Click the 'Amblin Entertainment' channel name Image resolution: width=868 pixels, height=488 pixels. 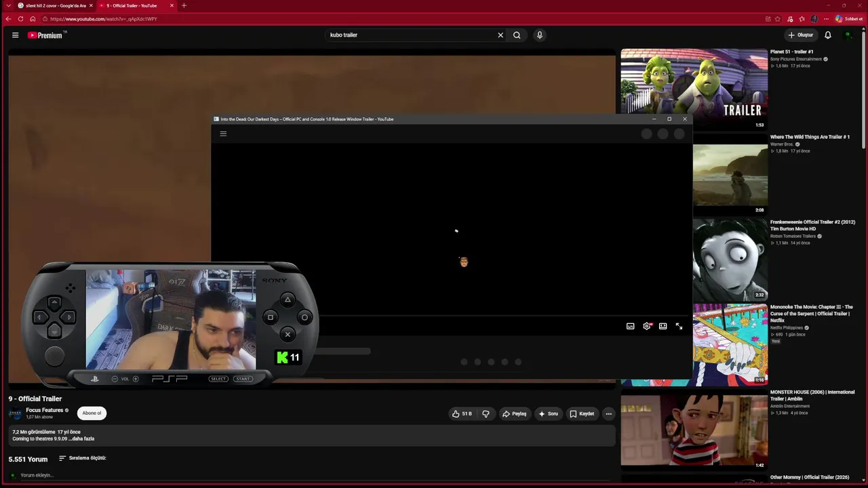point(789,406)
